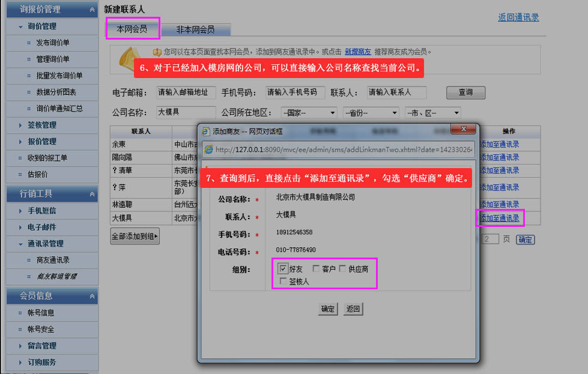Select the 本网会员 tab

pos(132,29)
